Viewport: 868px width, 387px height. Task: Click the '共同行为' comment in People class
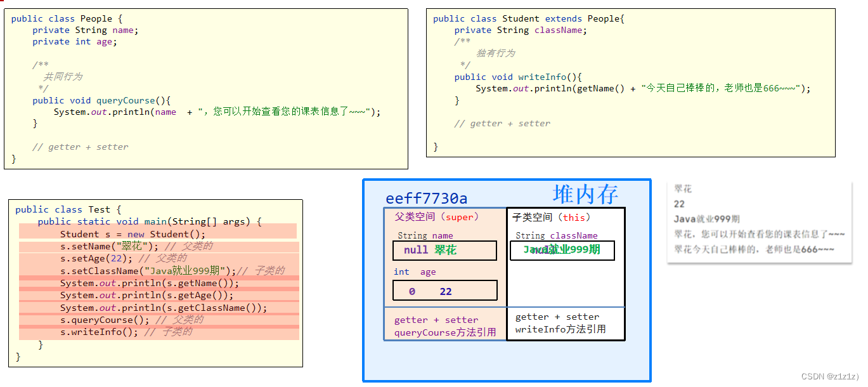63,76
